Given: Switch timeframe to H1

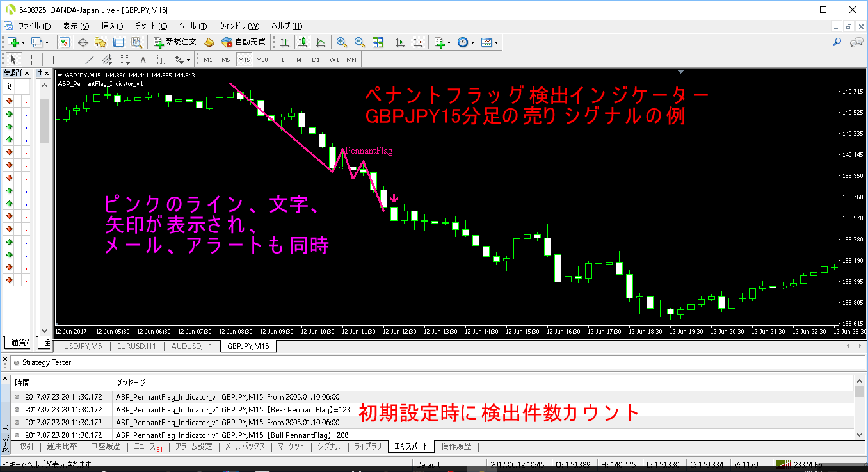Looking at the screenshot, I should pyautogui.click(x=280, y=60).
